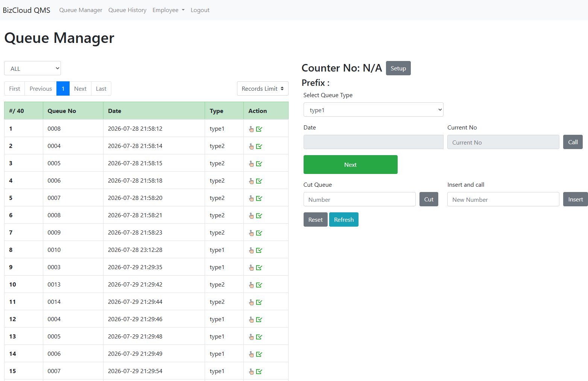Image resolution: width=588 pixels, height=381 pixels.
Task: Click the Cut button
Action: pos(428,199)
